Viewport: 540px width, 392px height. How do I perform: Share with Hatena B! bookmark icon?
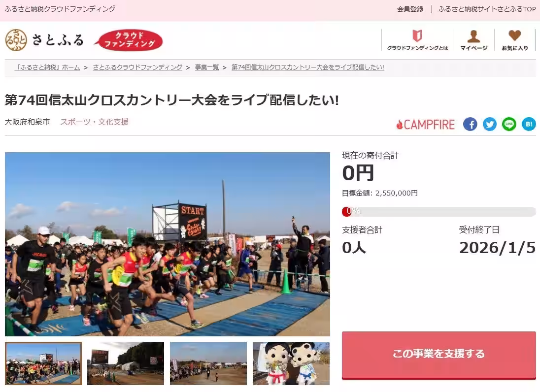click(x=529, y=124)
